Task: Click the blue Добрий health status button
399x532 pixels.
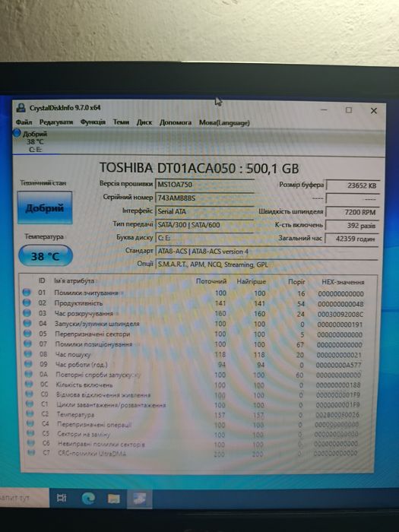Action: pyautogui.click(x=45, y=207)
